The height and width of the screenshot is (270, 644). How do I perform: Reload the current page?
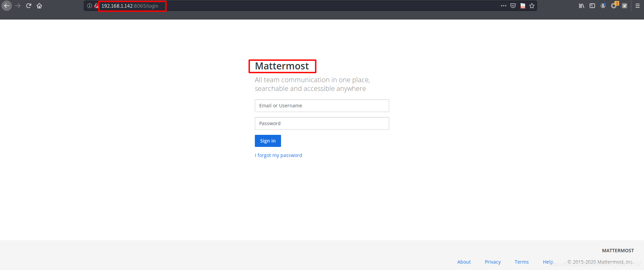coord(29,6)
